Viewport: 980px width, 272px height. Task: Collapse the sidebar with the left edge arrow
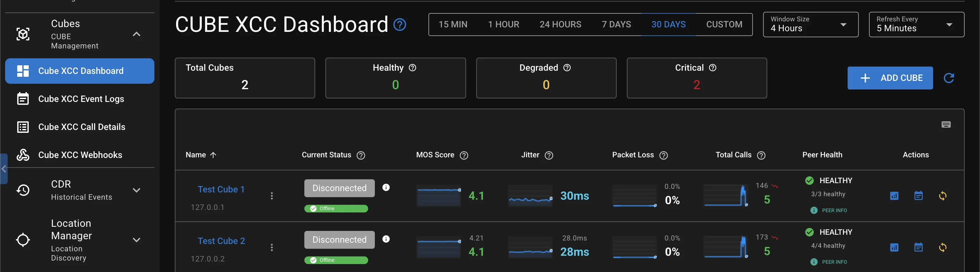4,169
